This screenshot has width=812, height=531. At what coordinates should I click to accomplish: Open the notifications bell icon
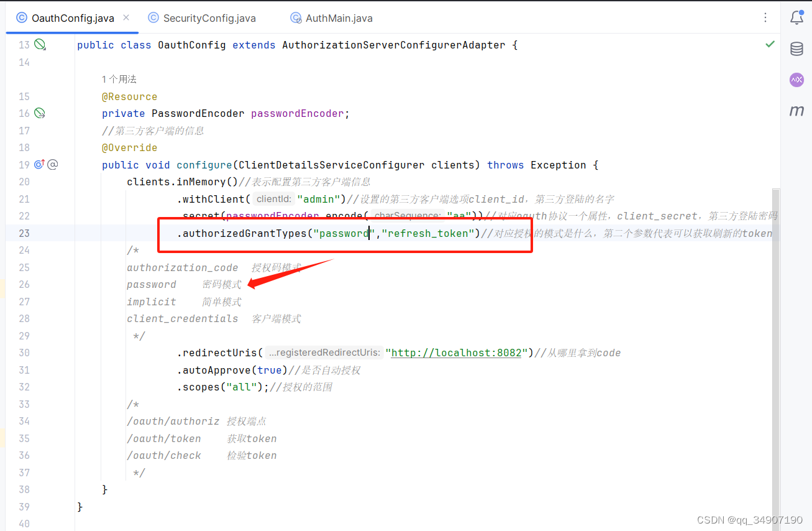[x=797, y=18]
